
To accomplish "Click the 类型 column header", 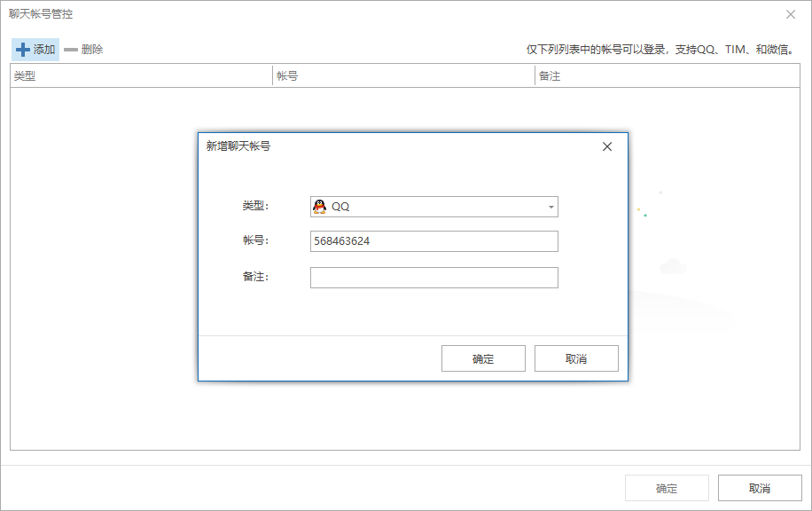I will coord(141,75).
